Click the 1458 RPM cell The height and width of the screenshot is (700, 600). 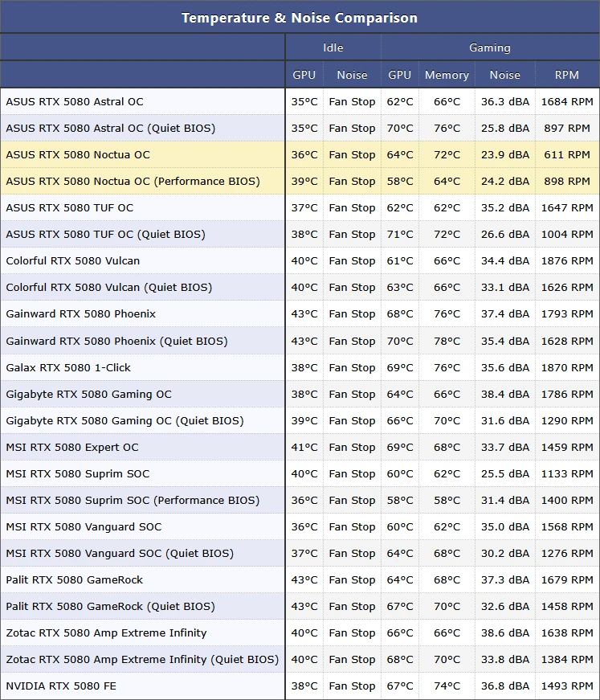[x=567, y=607]
